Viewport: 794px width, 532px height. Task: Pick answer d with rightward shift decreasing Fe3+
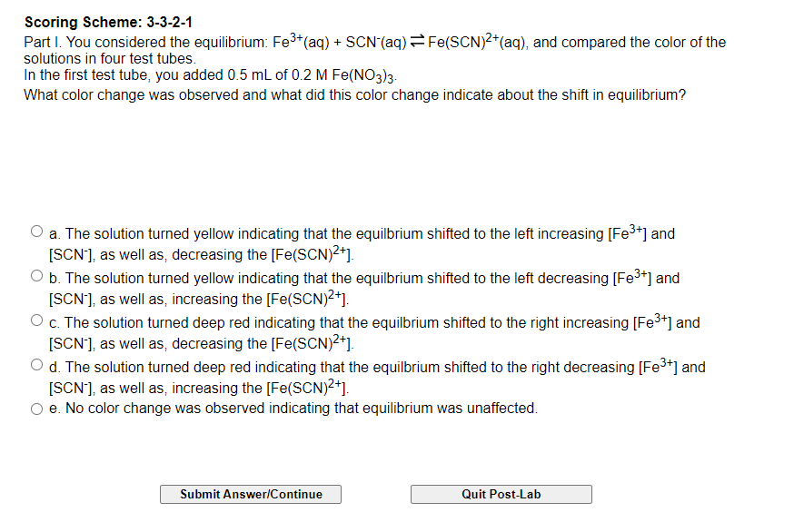click(x=36, y=363)
